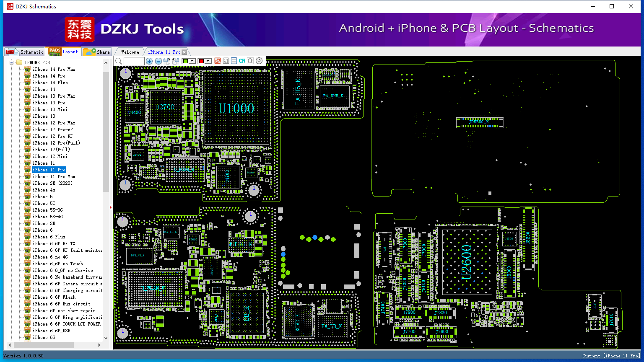This screenshot has height=362, width=644.
Task: Click the cyan CR toolbar icon
Action: 242,61
